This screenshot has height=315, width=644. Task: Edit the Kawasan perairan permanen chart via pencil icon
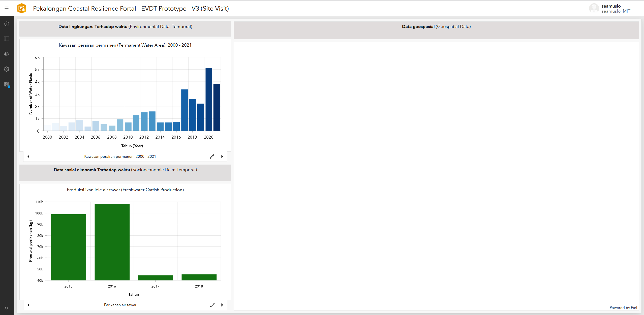[x=212, y=156]
